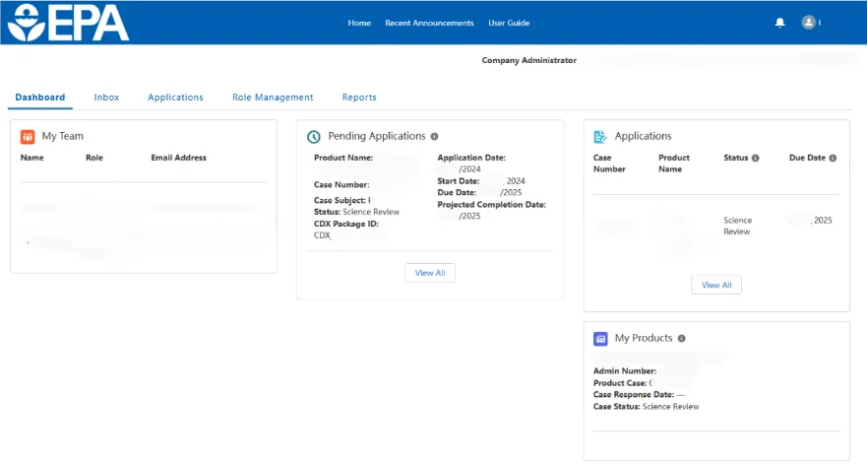Viewport: 868px width, 464px height.
Task: Open the User Guide link
Action: coord(509,23)
